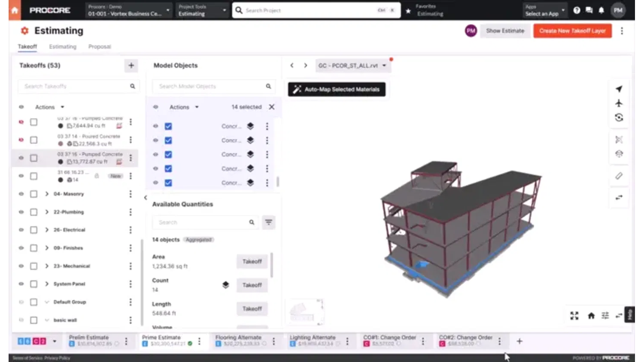Switch to the Takeoff tab
Viewport: 644px width, 362px height.
27,46
